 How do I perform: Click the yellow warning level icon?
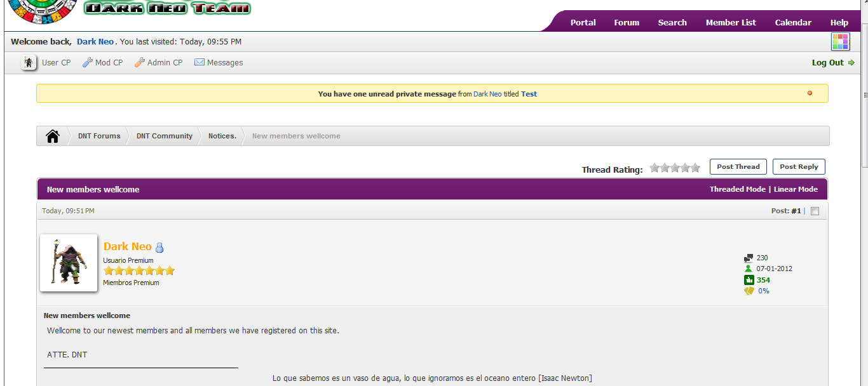(749, 291)
